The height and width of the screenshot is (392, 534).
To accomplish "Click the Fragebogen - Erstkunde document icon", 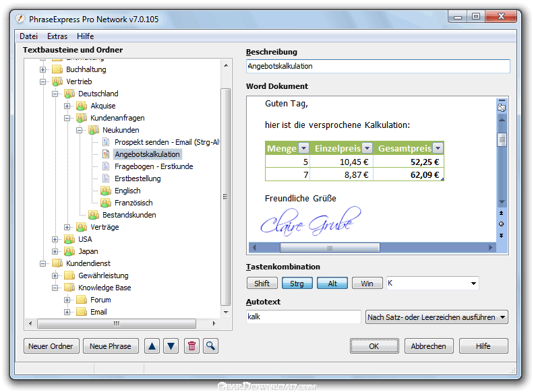I will [106, 166].
